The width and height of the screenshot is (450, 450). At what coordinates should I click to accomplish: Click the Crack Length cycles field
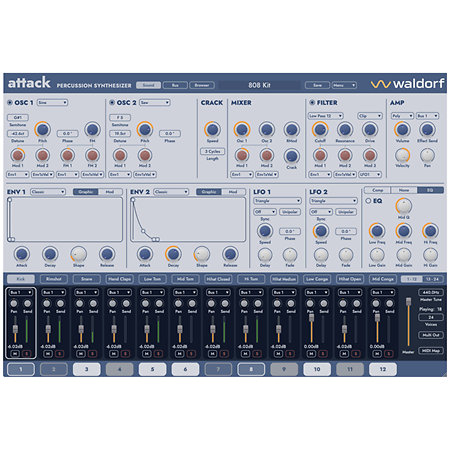pyautogui.click(x=212, y=151)
